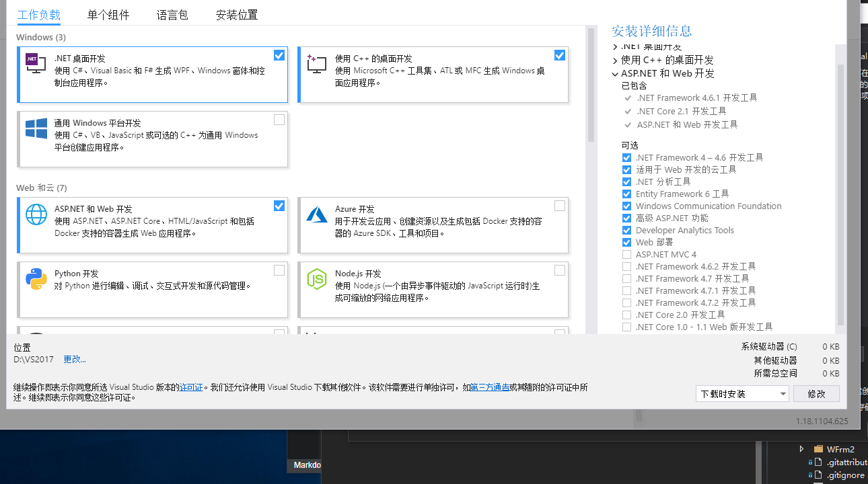Open the 许可证 license link

pos(191,387)
